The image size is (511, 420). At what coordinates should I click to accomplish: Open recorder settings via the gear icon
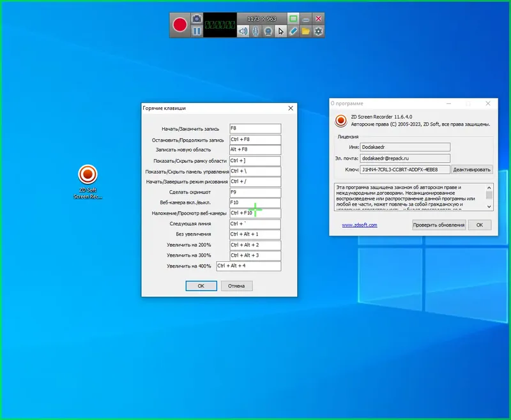[x=317, y=32]
